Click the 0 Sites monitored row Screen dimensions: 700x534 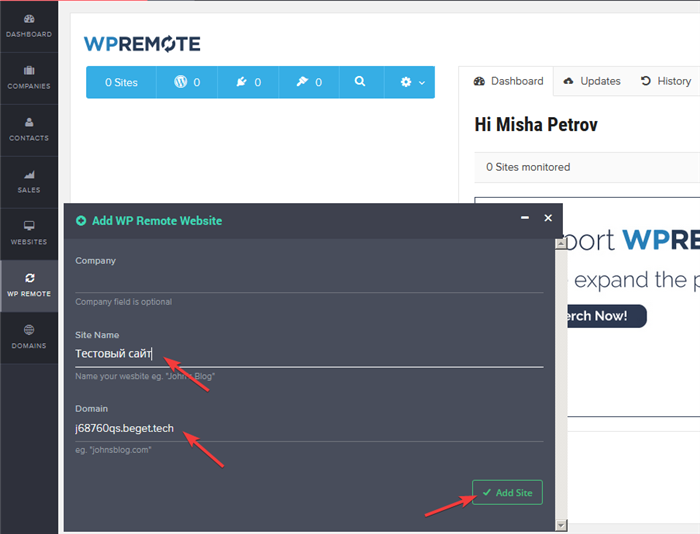587,167
